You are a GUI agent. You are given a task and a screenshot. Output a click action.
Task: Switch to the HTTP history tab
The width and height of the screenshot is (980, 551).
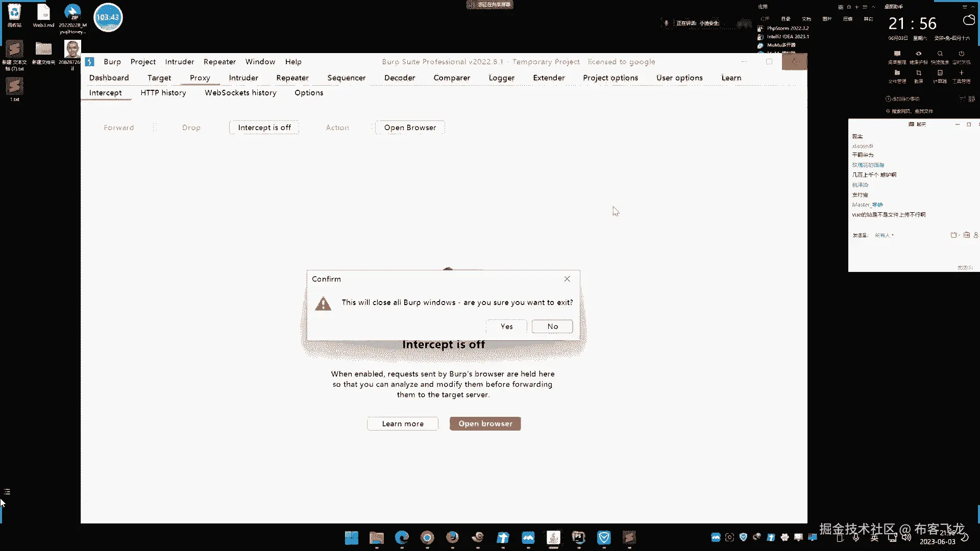163,93
